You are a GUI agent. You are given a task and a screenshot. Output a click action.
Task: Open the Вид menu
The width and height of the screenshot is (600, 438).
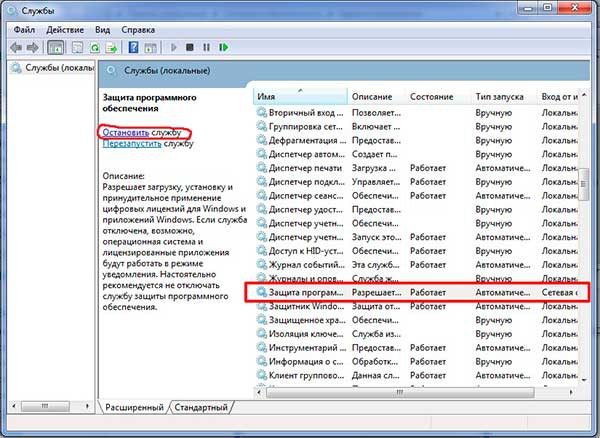(x=103, y=30)
